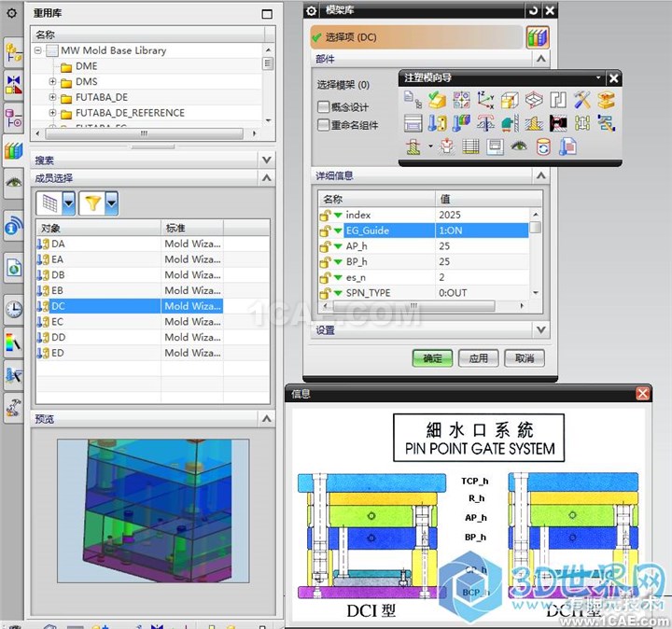This screenshot has height=629, width=672.
Task: Open the eye view tab in resource bar
Action: click(13, 183)
